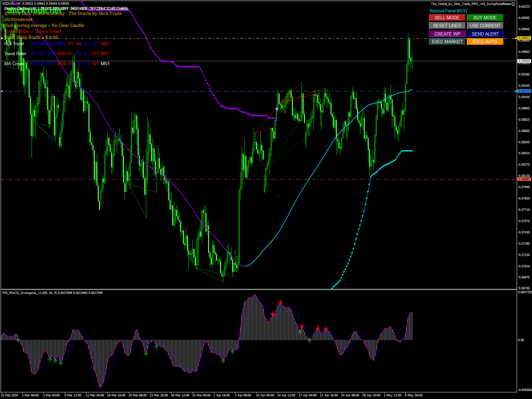
Task: Select the blue 0.59175 price tag
Action: pyautogui.click(x=524, y=91)
